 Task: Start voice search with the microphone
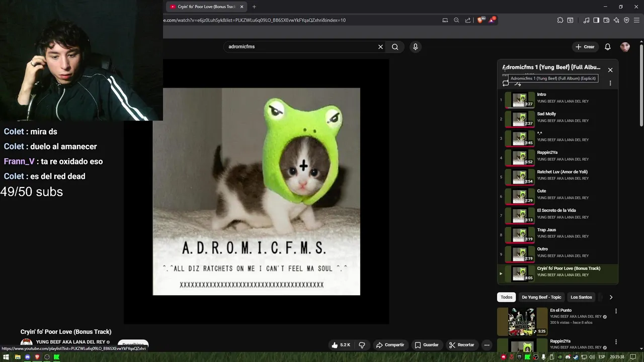[x=415, y=47]
